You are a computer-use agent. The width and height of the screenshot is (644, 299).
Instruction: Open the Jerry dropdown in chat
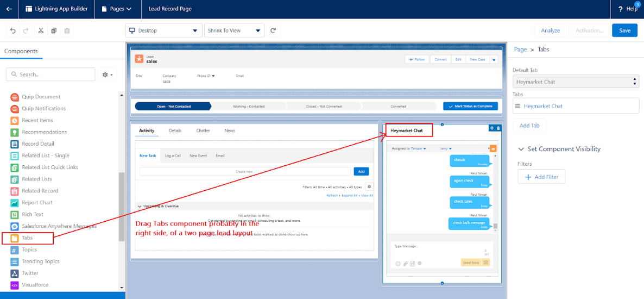tap(446, 148)
